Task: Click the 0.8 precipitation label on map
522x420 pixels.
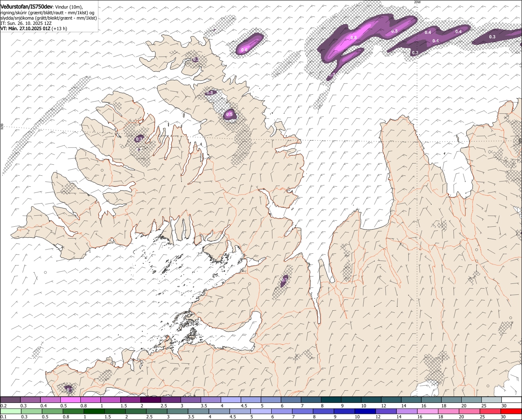Action: [x=354, y=38]
